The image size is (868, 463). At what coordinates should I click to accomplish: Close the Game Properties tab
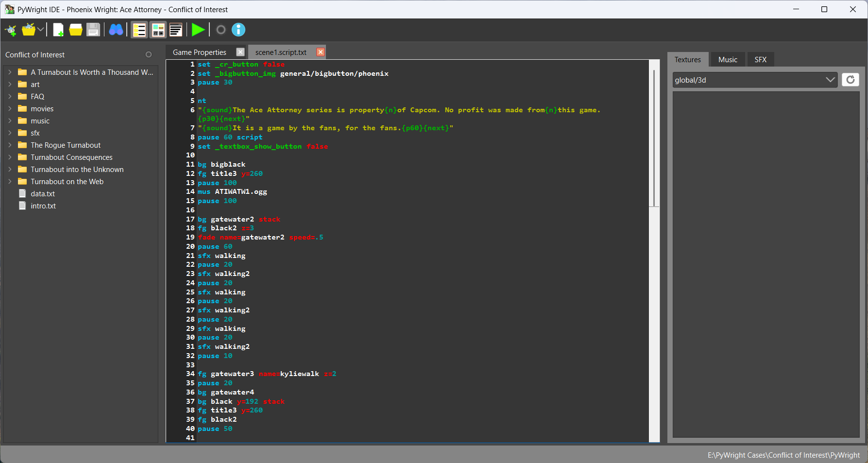[x=240, y=52]
